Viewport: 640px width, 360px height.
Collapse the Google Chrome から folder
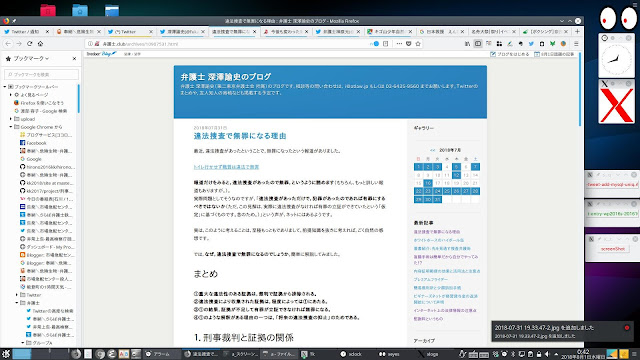click(x=11, y=127)
